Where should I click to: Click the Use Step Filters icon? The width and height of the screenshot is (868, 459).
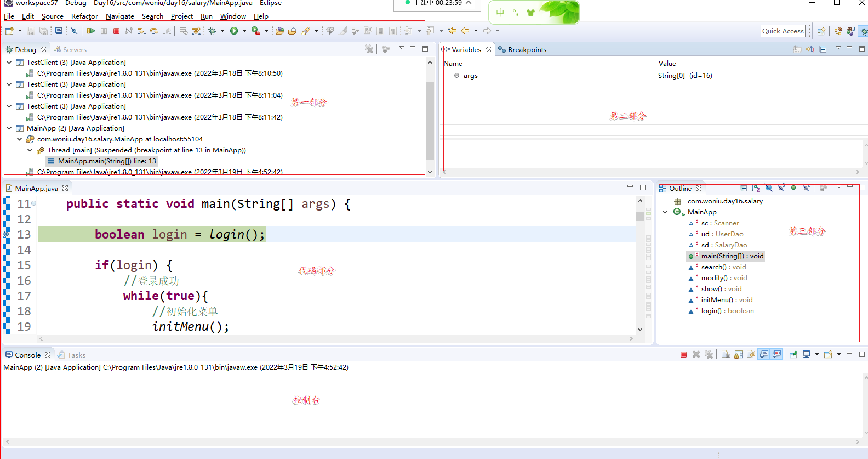coord(196,31)
